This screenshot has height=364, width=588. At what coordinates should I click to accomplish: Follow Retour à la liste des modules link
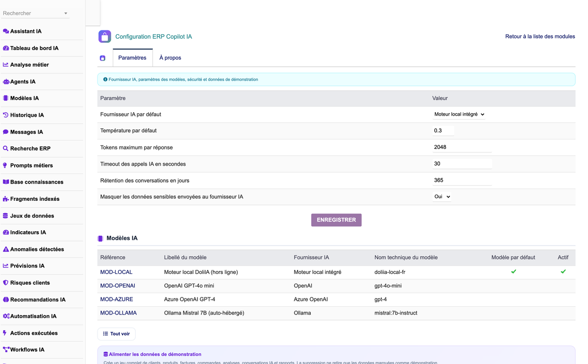coord(540,37)
